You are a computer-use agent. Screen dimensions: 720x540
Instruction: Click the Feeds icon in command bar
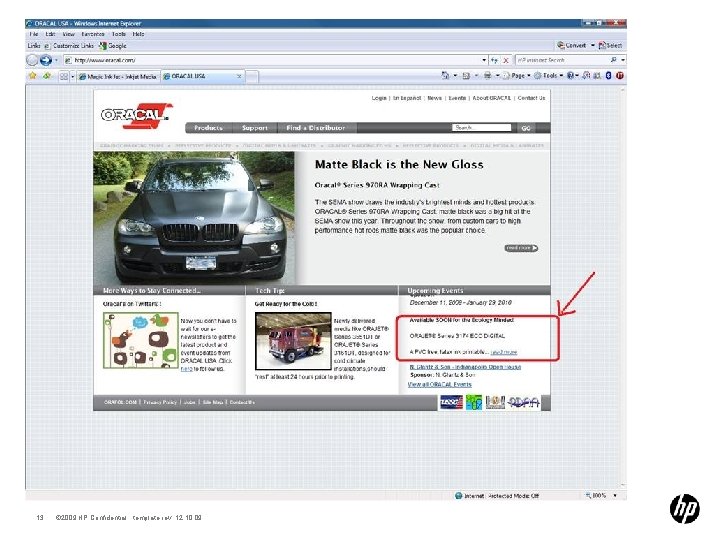(x=466, y=75)
